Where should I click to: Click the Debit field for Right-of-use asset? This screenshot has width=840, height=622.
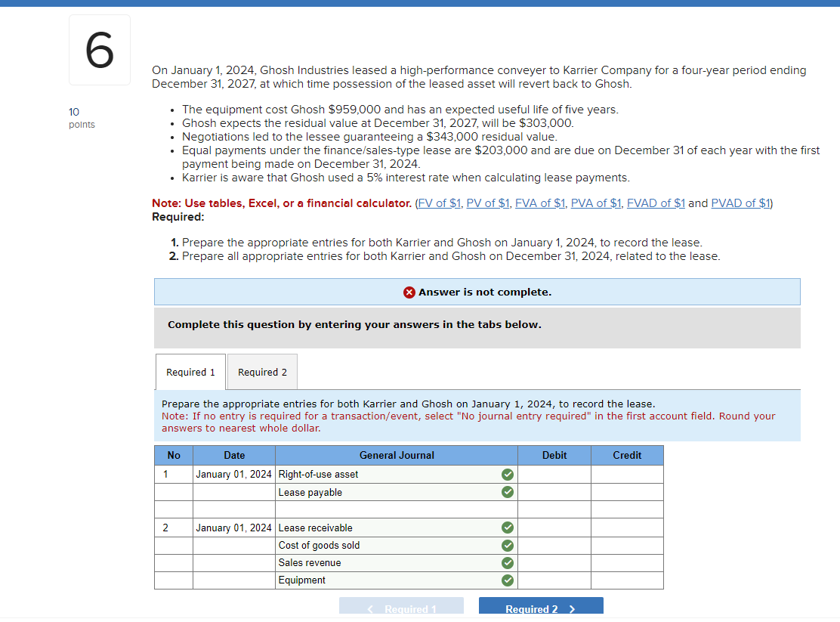point(554,475)
